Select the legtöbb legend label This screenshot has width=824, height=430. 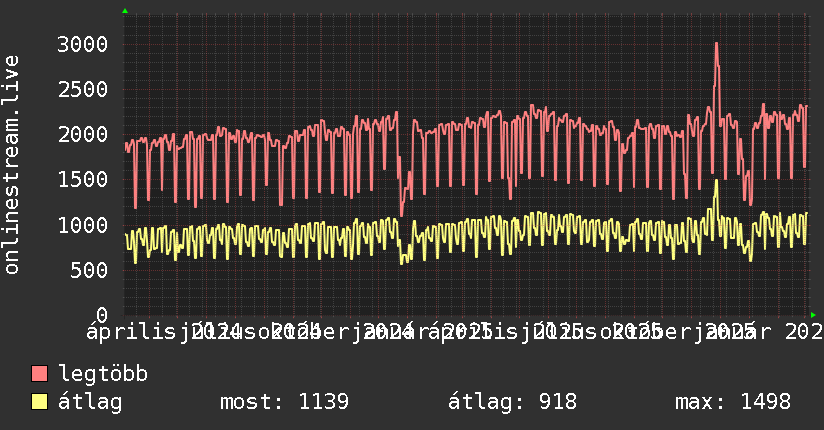[x=103, y=374]
